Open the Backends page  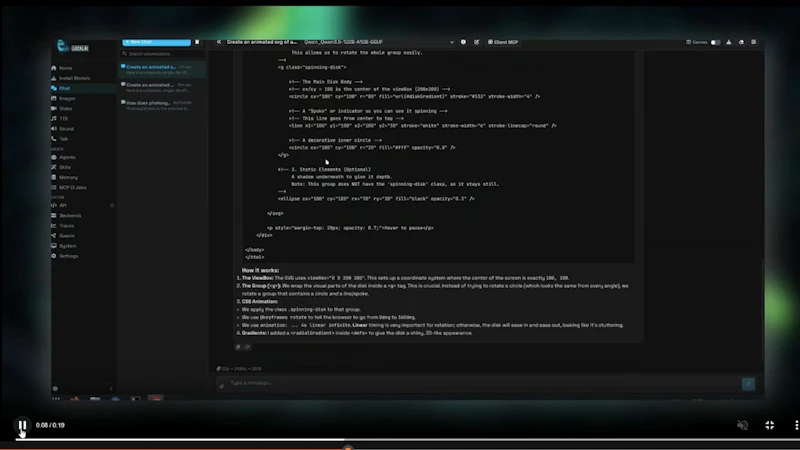[70, 216]
